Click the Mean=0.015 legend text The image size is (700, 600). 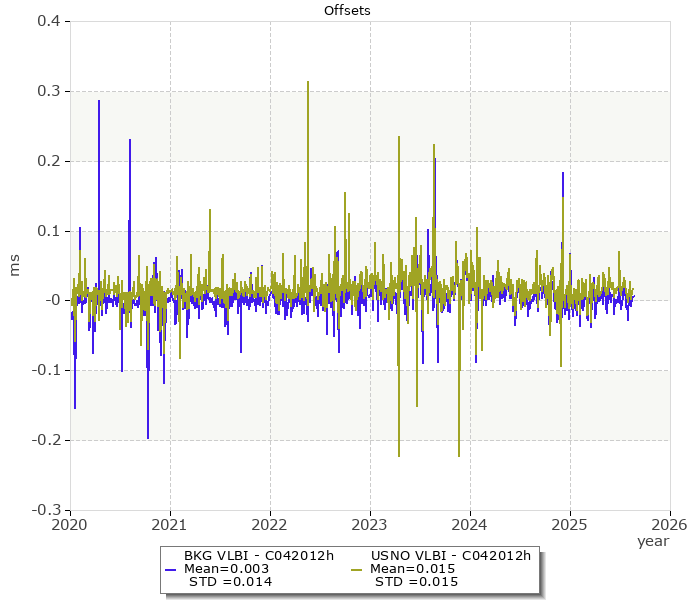point(413,569)
